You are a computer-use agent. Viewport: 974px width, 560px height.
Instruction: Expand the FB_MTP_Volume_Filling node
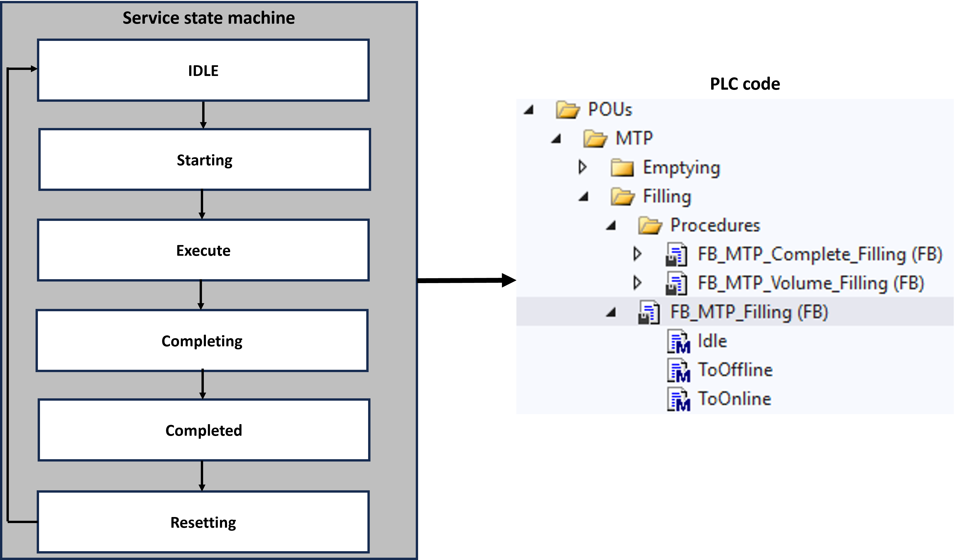(637, 283)
